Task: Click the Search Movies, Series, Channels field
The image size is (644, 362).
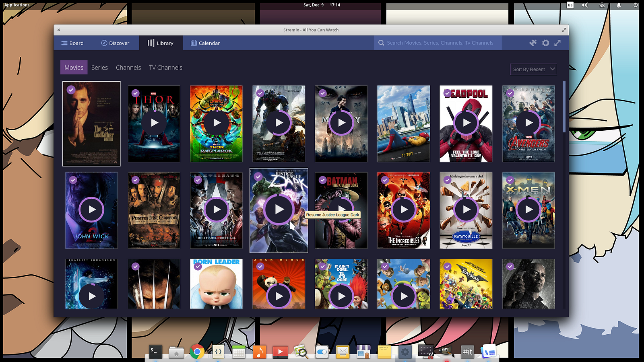Action: point(438,43)
